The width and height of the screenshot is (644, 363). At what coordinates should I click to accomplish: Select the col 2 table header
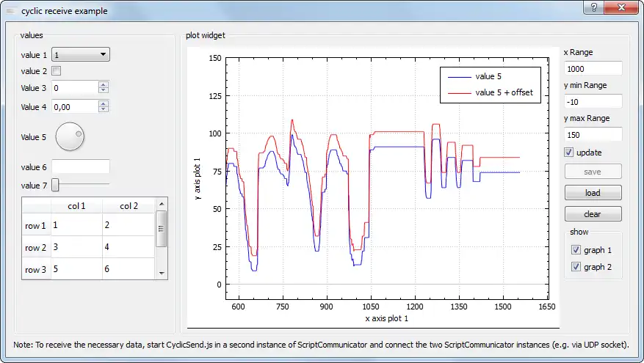tap(129, 206)
